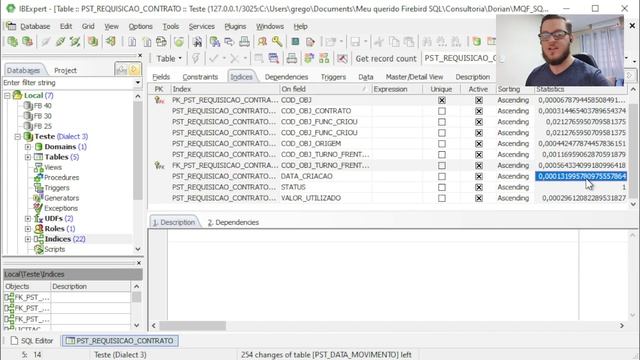Open the Database menu
The width and height of the screenshot is (640, 360).
pyautogui.click(x=35, y=26)
